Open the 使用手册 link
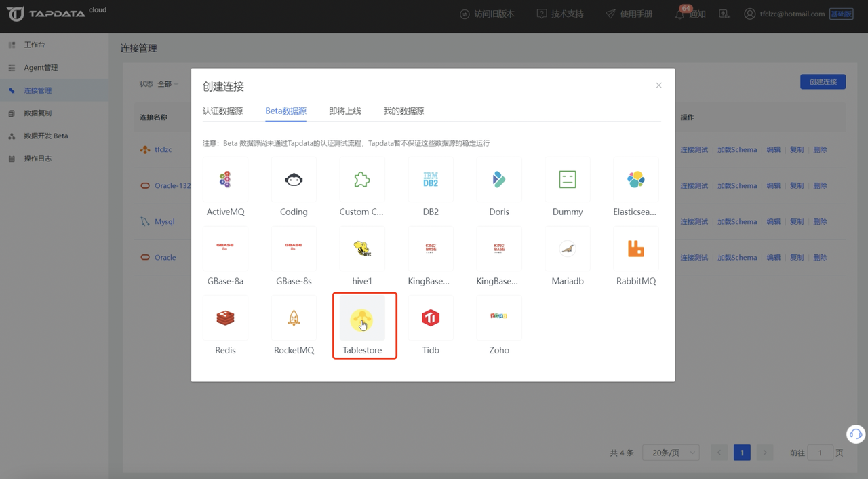 pos(629,14)
